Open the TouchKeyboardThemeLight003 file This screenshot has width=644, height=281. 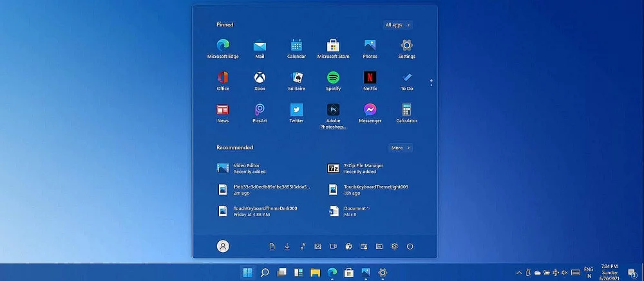pyautogui.click(x=368, y=190)
